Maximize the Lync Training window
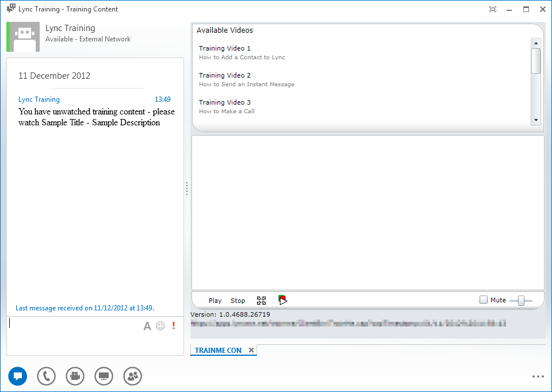This screenshot has height=392, width=552. pyautogui.click(x=526, y=10)
